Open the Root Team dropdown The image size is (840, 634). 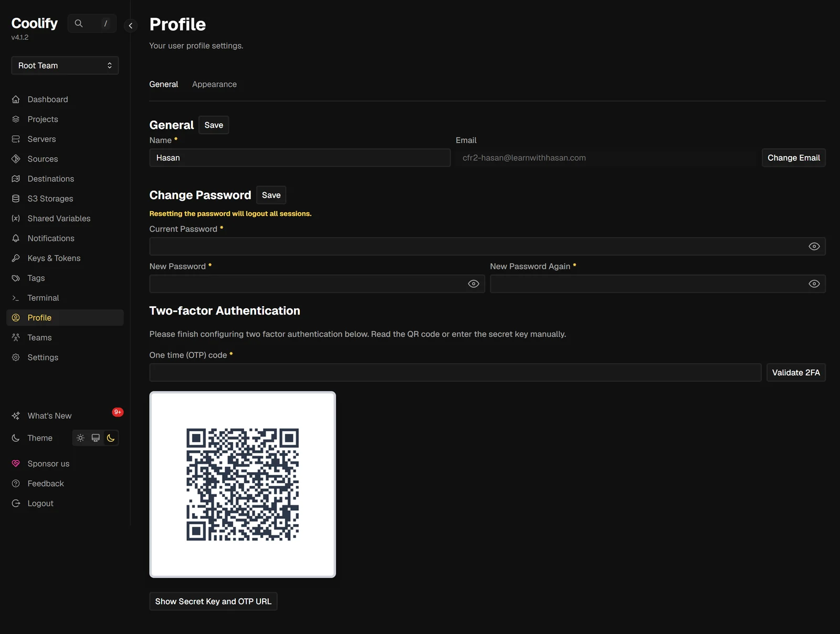(x=65, y=66)
